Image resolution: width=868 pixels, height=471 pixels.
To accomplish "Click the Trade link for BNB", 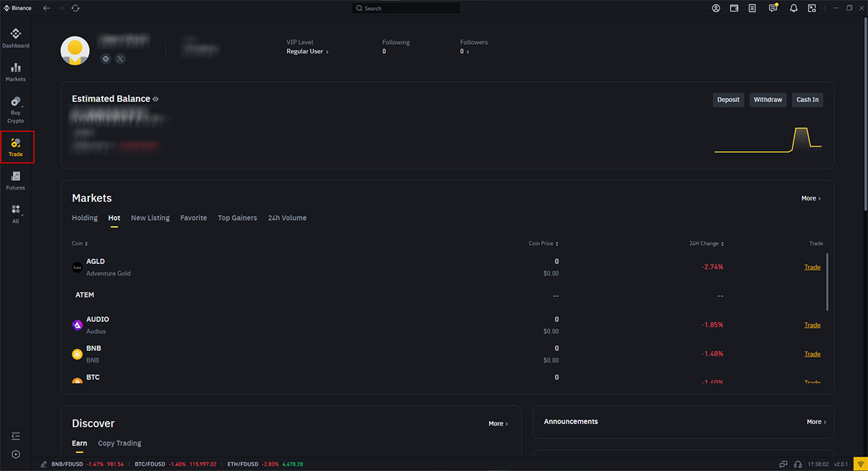I will point(812,354).
